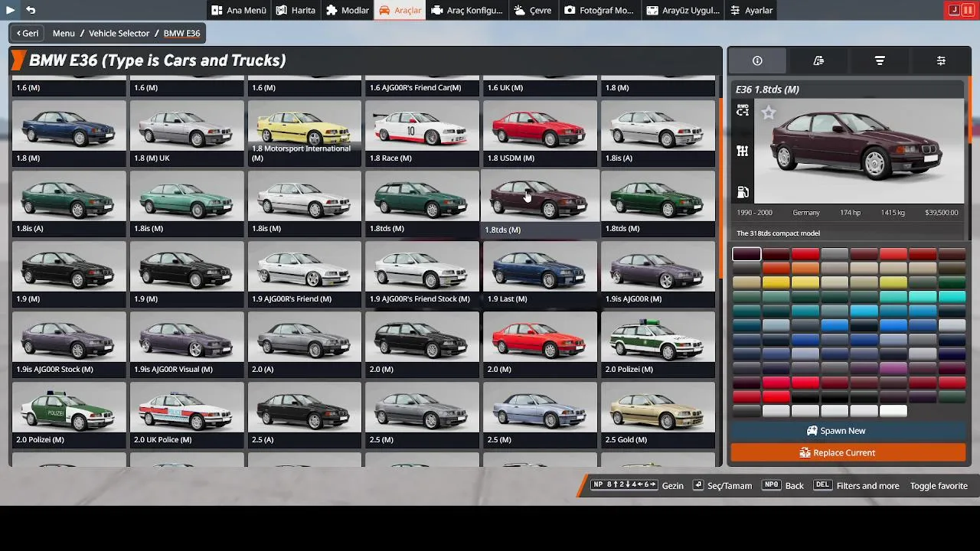
Task: Click the Seç/Tamam hint in bottom bar
Action: (730, 486)
